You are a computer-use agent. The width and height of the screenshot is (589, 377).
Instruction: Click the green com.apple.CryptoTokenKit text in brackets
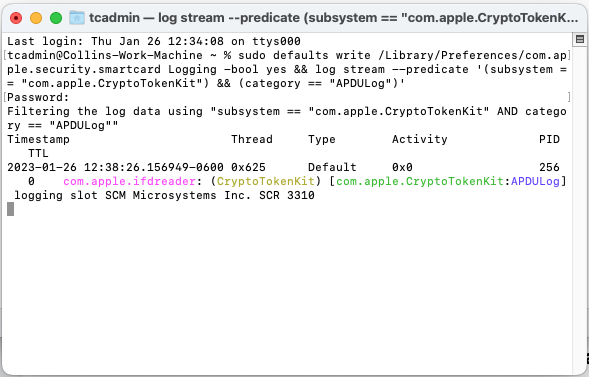click(x=420, y=181)
